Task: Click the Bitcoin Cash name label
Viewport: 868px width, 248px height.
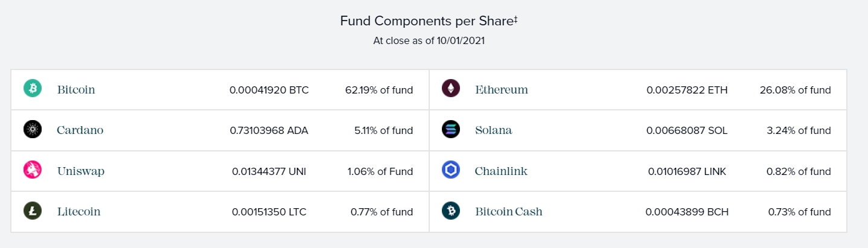Action: pos(509,212)
